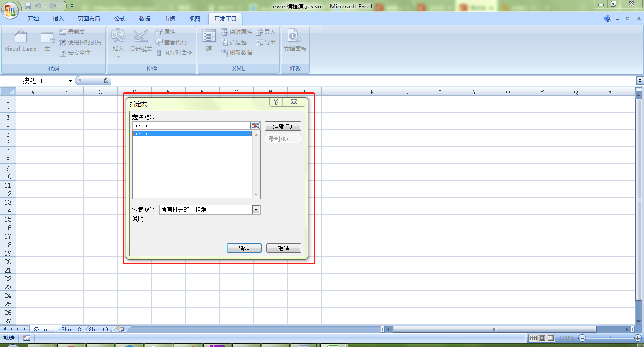Switch to the 页面布局 ribbon tab

click(x=89, y=18)
